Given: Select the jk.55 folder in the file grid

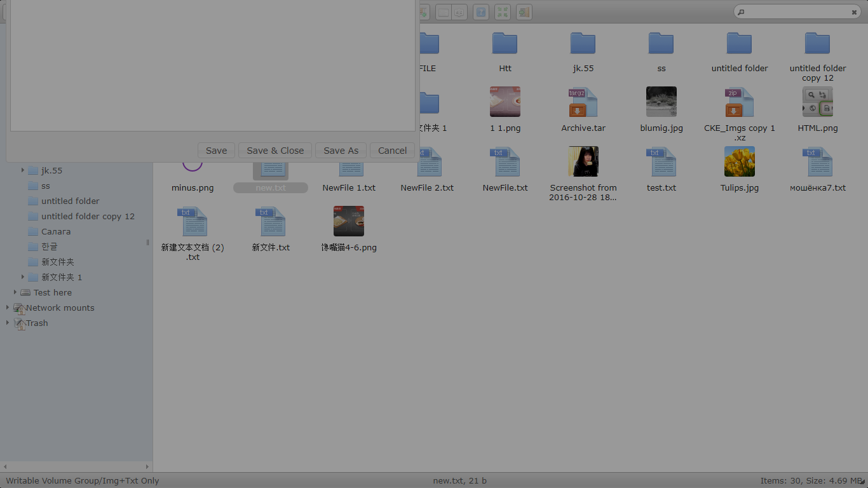Looking at the screenshot, I should (583, 43).
